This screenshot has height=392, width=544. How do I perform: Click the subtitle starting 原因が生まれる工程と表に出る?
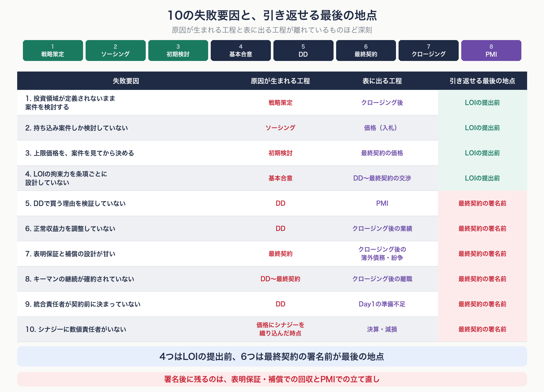(x=272, y=30)
